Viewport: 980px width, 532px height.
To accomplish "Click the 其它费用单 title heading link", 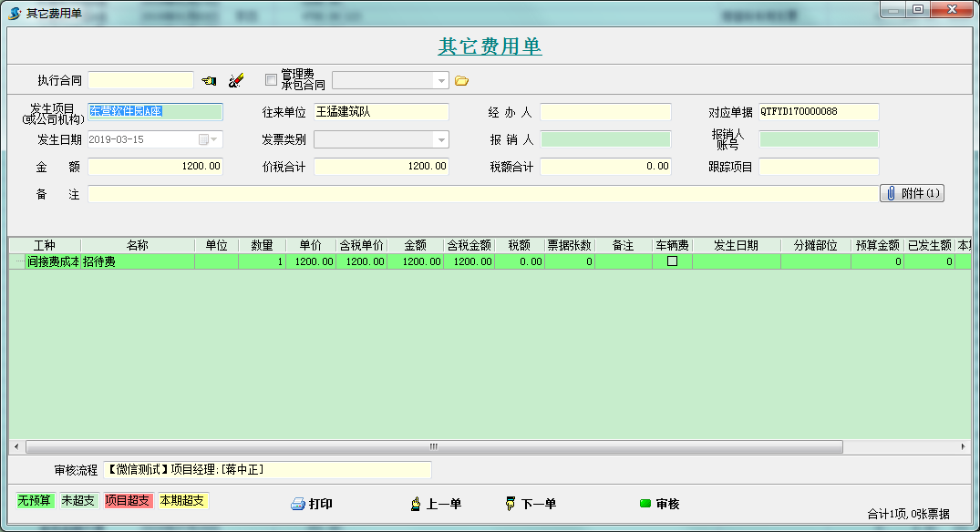I will pos(490,46).
